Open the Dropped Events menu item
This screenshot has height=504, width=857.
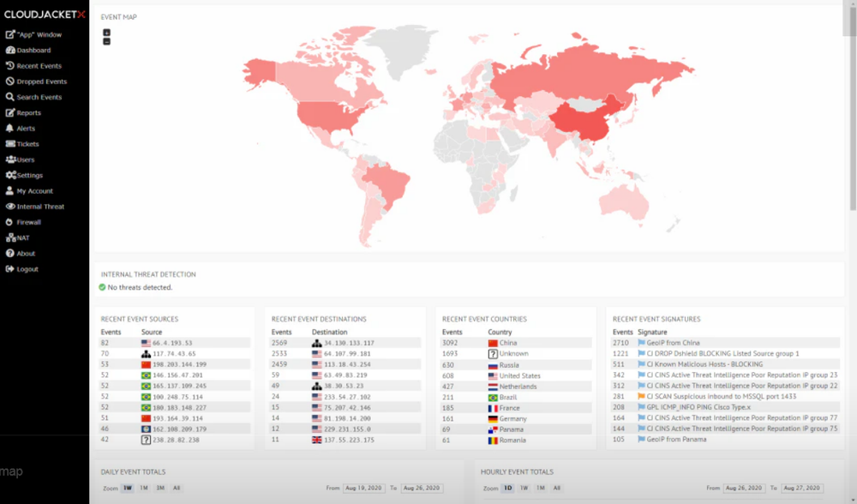click(41, 81)
